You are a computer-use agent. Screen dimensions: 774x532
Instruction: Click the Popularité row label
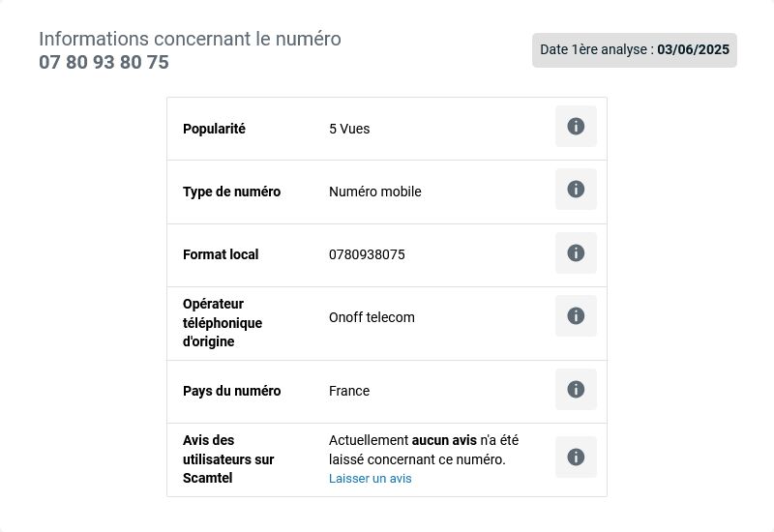214,129
